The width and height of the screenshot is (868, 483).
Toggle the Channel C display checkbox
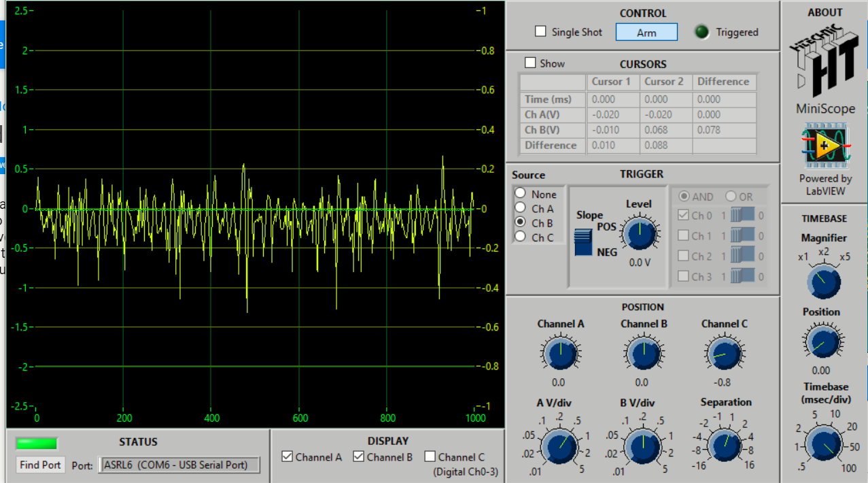click(430, 456)
